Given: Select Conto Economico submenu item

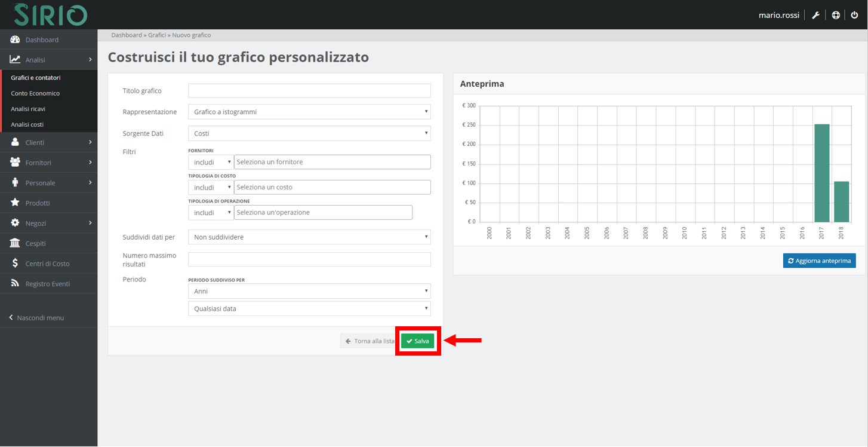Looking at the screenshot, I should tap(35, 93).
